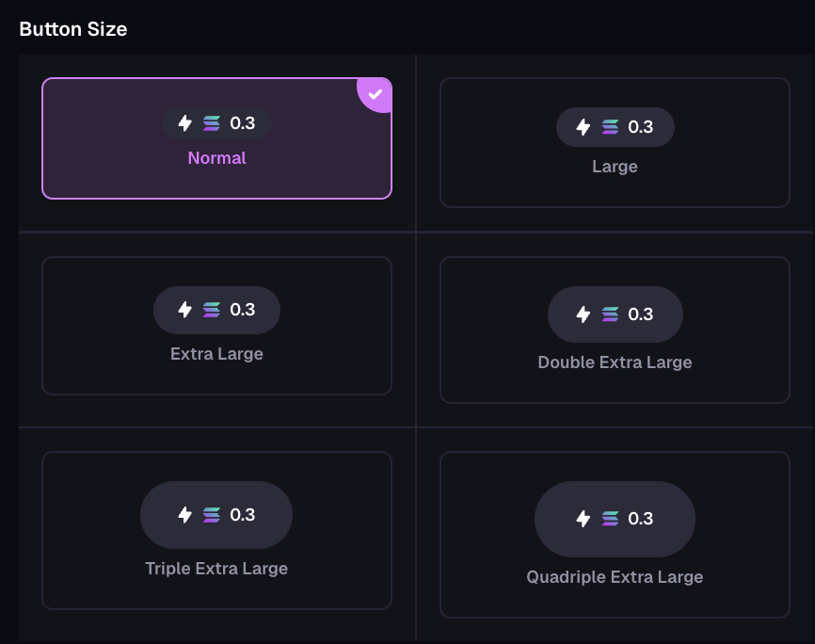
Task: Click the lightning bolt in Extra Large preview
Action: [185, 310]
